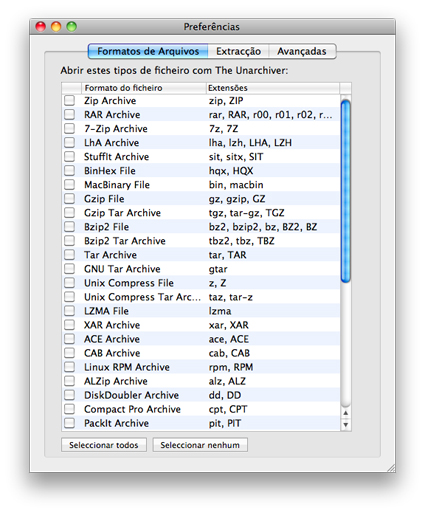425x513 pixels.
Task: Open the Avançadas tab
Action: tap(302, 51)
